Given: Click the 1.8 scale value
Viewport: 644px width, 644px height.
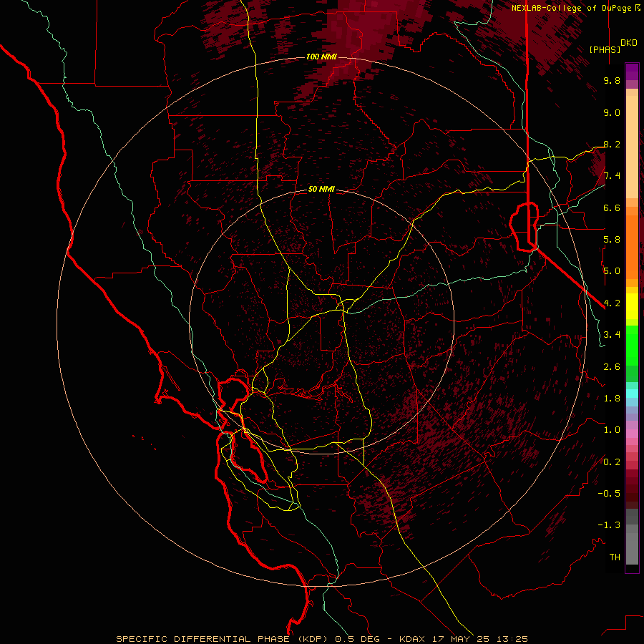Looking at the screenshot, I should tap(612, 399).
